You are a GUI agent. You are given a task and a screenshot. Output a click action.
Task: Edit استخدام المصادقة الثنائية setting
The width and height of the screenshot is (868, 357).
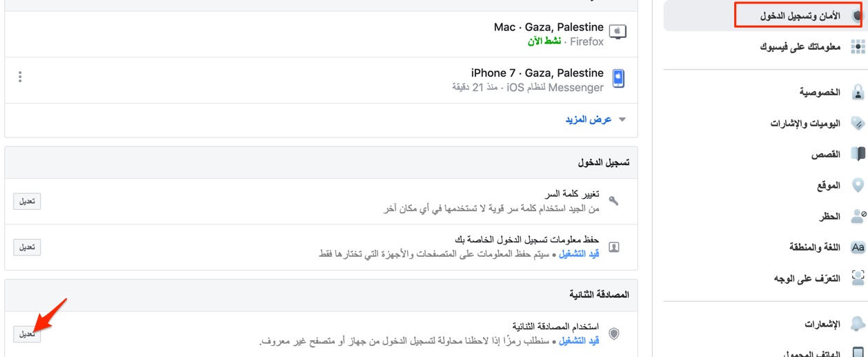tap(27, 334)
